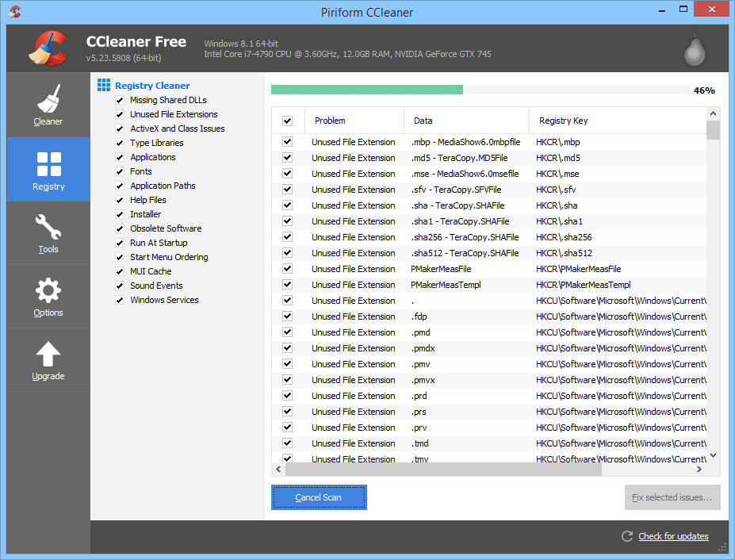Open the Cleaner broom icon section
735x560 pixels.
click(x=48, y=100)
